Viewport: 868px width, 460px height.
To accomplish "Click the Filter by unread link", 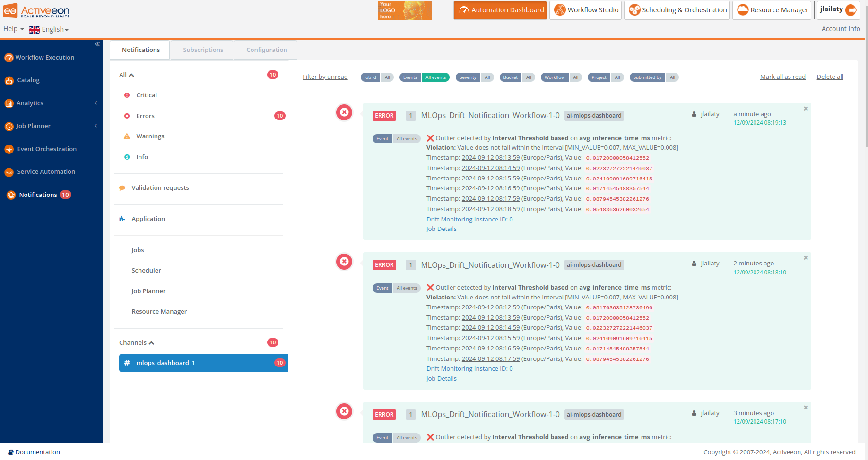I will pyautogui.click(x=325, y=77).
